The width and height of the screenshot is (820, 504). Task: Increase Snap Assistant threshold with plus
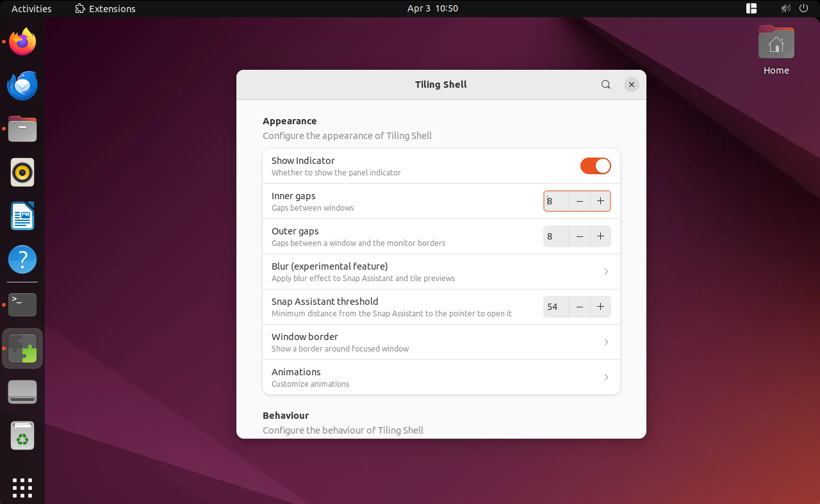tap(600, 307)
